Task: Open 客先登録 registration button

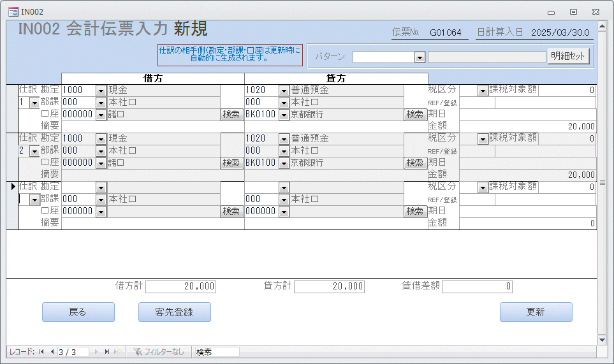Action: [174, 312]
